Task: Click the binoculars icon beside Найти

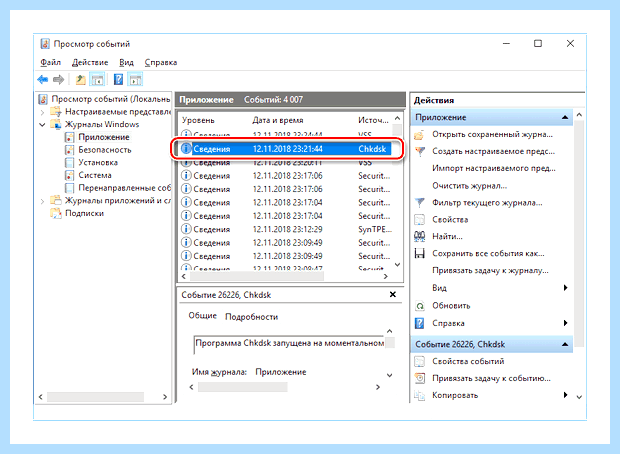Action: 420,236
